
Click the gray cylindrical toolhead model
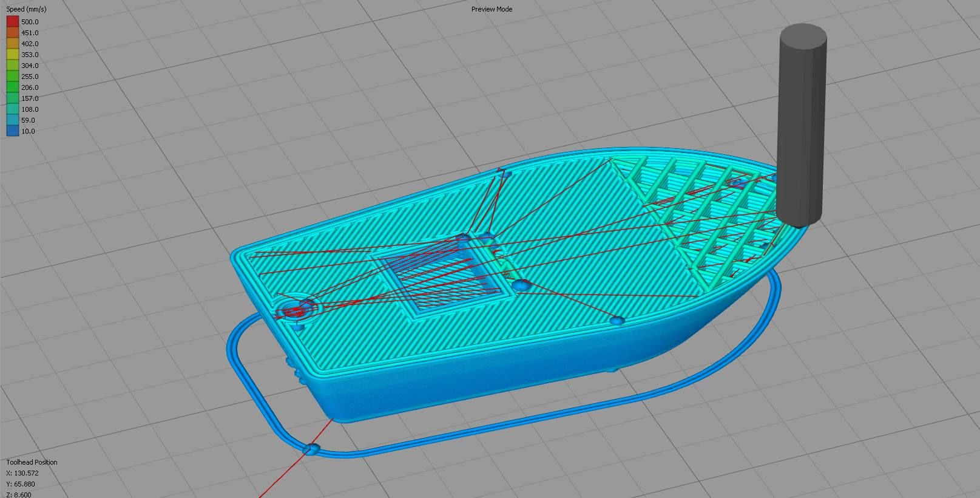[802, 124]
